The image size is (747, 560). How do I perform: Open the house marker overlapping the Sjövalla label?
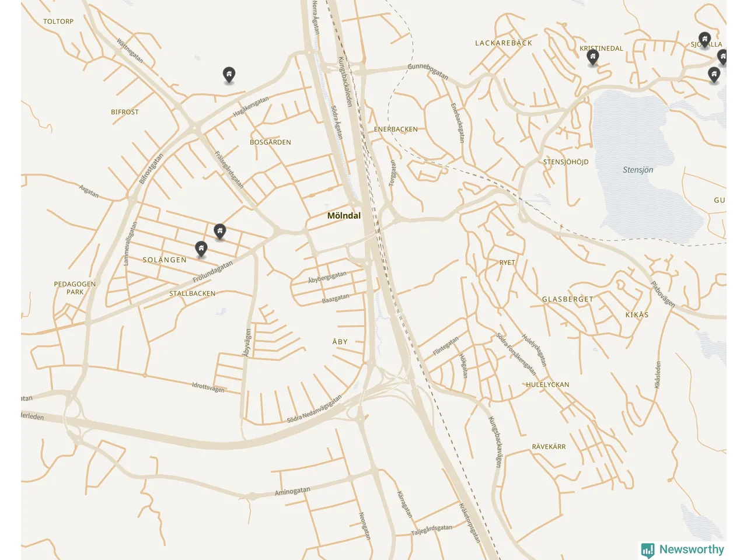pyautogui.click(x=704, y=40)
